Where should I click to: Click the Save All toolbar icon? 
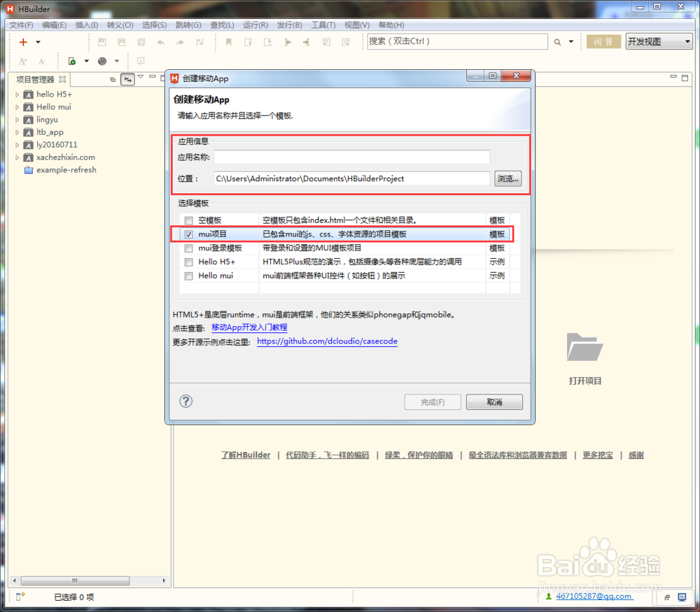tap(121, 42)
